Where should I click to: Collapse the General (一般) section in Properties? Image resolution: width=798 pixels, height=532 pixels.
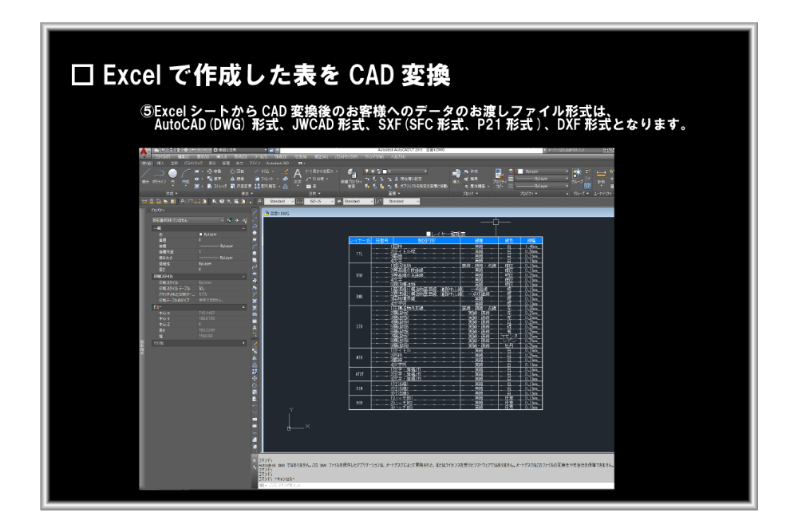coord(243,228)
